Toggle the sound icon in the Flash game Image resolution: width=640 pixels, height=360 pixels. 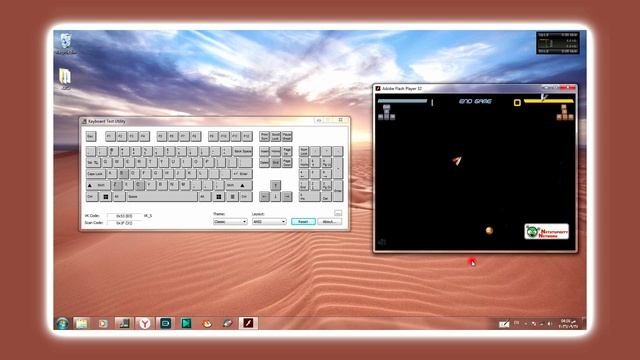382,242
